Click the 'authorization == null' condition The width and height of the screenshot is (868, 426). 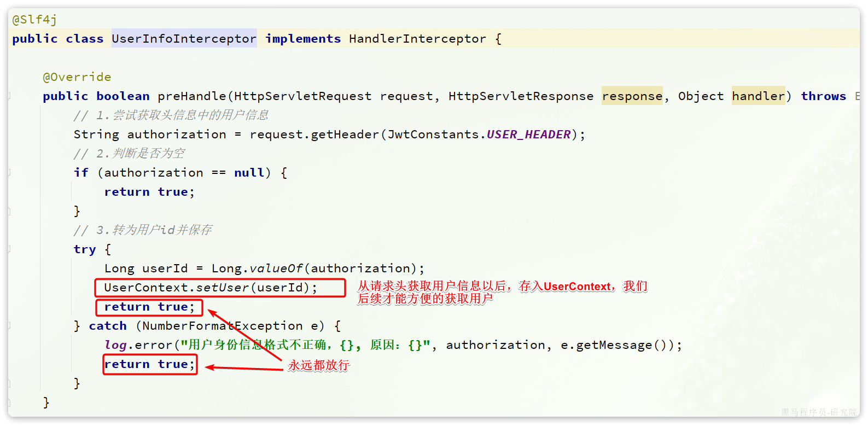184,173
